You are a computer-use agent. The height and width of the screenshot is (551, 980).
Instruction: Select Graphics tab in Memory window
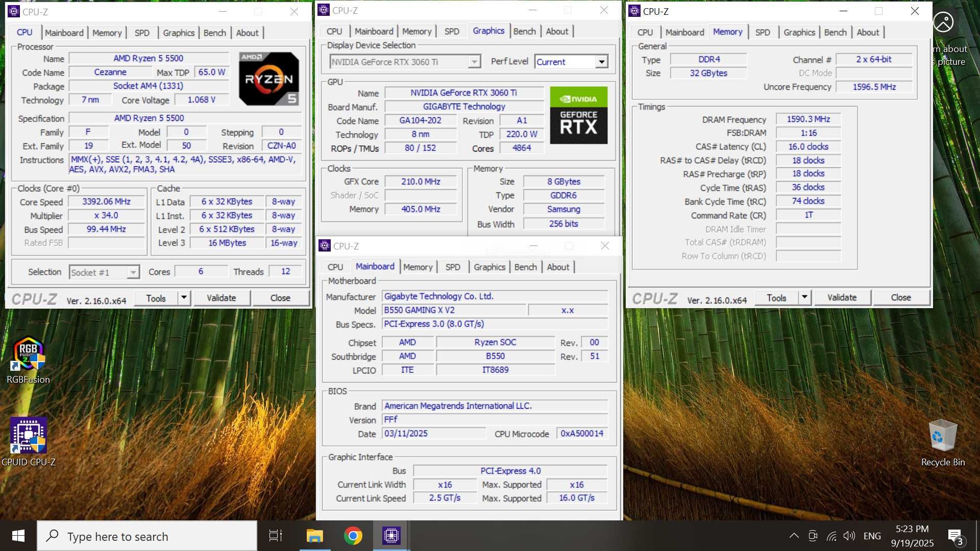pyautogui.click(x=799, y=32)
